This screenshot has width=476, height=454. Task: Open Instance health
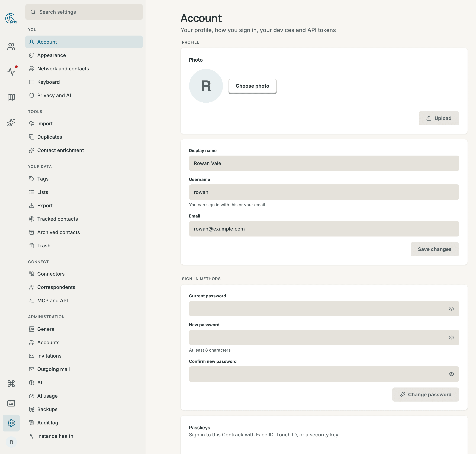tap(84, 436)
